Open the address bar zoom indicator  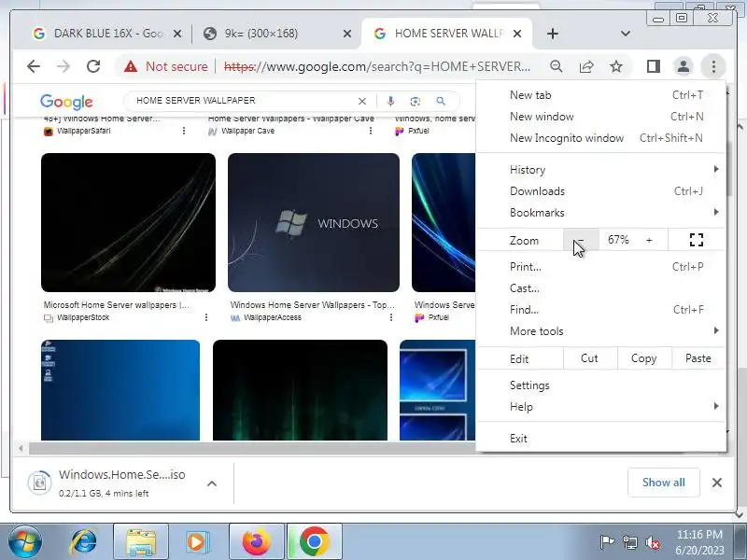point(556,66)
